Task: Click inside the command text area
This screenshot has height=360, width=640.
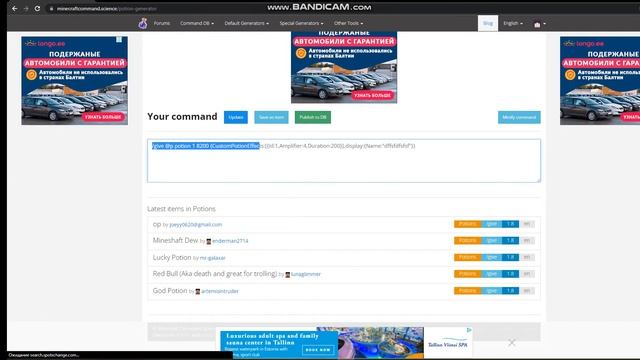Action: 344,160
